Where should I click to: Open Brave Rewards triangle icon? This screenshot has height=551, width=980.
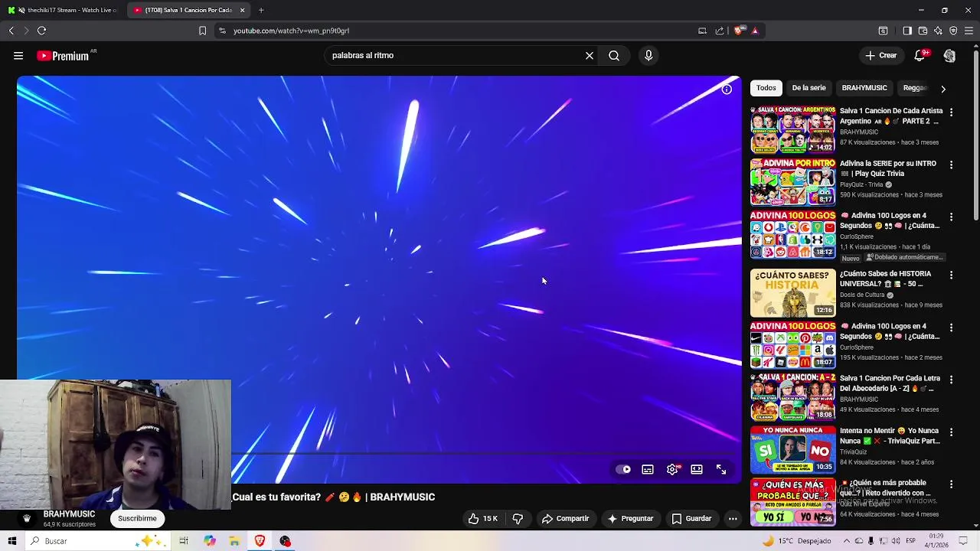point(755,31)
